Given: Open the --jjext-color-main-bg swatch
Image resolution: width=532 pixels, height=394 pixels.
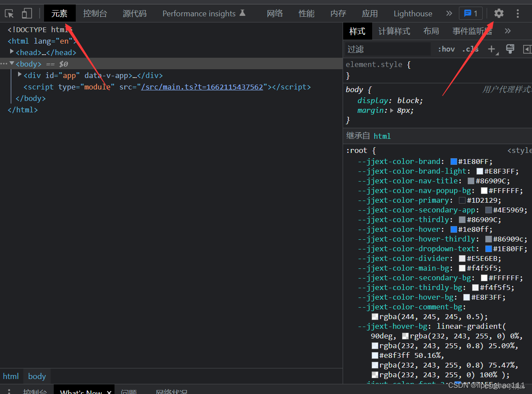Looking at the screenshot, I should (462, 268).
